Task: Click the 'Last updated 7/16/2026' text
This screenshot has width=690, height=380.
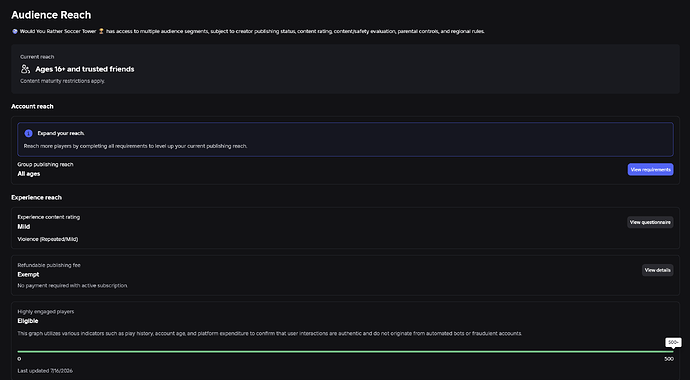Action: [x=45, y=371]
